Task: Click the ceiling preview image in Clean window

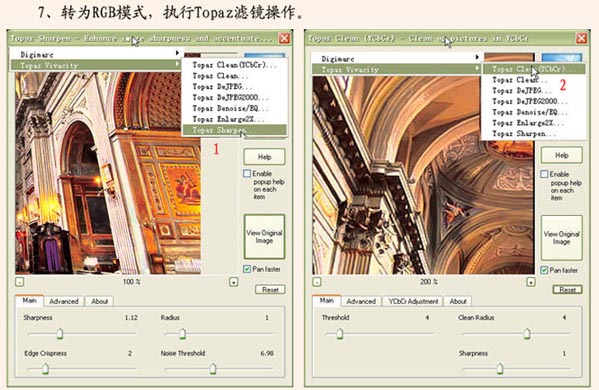Action: (x=423, y=175)
